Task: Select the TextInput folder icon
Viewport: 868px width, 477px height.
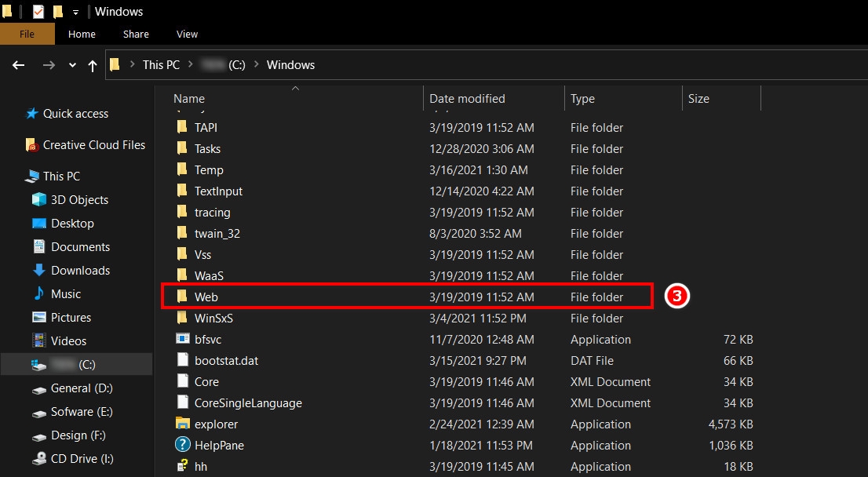Action: pos(182,191)
